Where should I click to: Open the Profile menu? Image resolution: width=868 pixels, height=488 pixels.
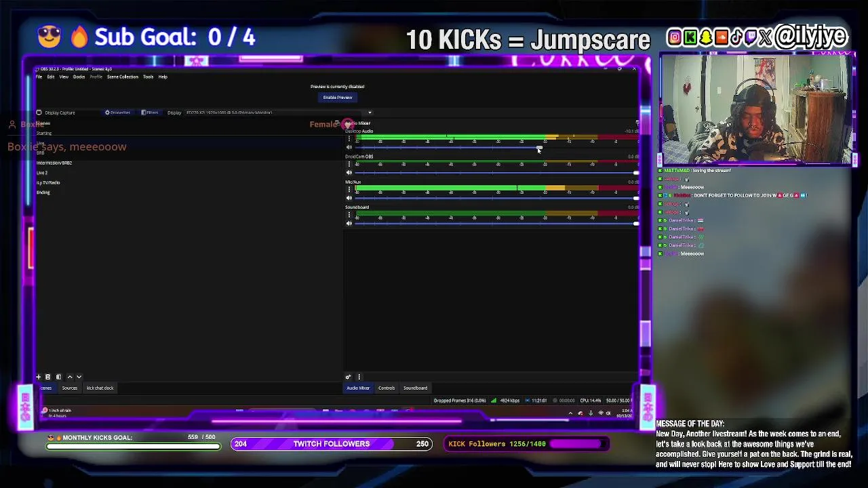(96, 77)
